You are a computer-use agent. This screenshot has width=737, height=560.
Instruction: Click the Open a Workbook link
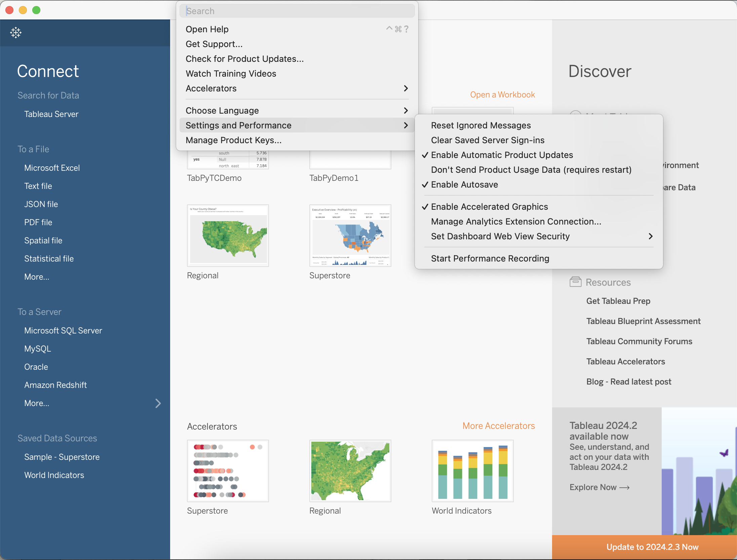[502, 95]
